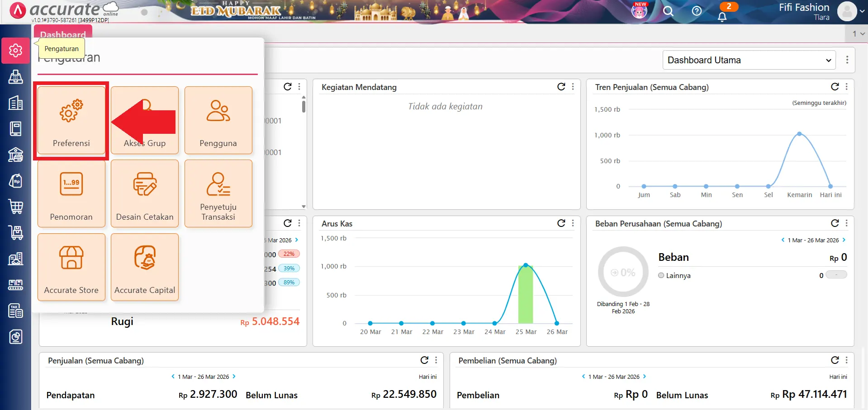Open the Accurate Capital tile

coord(145,267)
